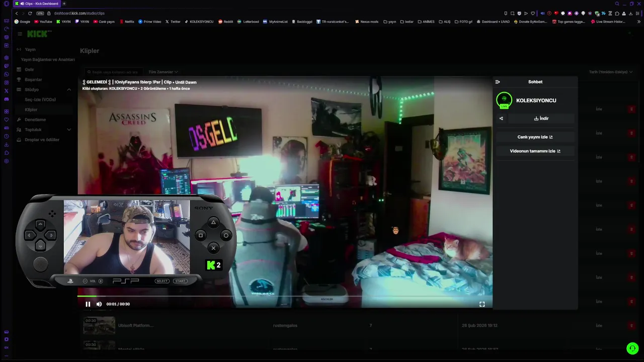Open the botlar bookmark folder

[x=407, y=22]
